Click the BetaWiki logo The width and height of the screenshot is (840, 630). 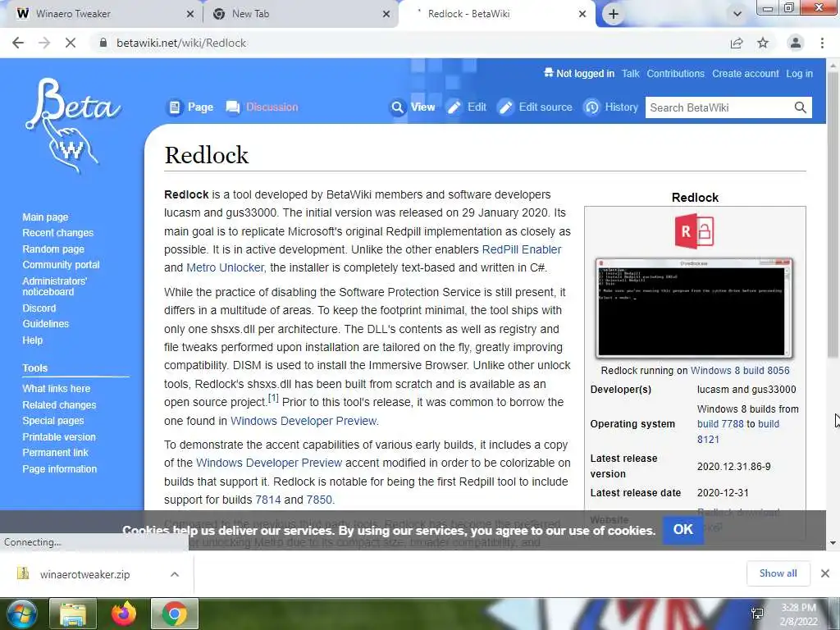point(72,126)
